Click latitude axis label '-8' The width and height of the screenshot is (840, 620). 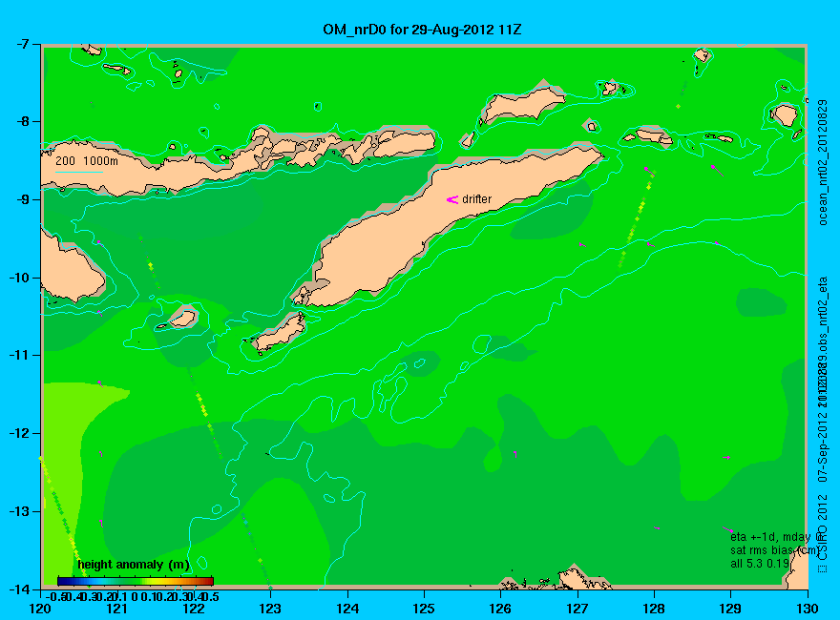tap(21, 121)
